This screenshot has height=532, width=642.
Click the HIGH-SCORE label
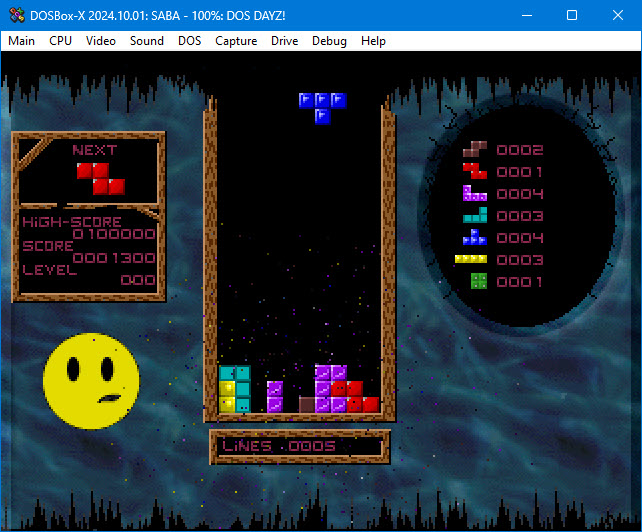[72, 222]
